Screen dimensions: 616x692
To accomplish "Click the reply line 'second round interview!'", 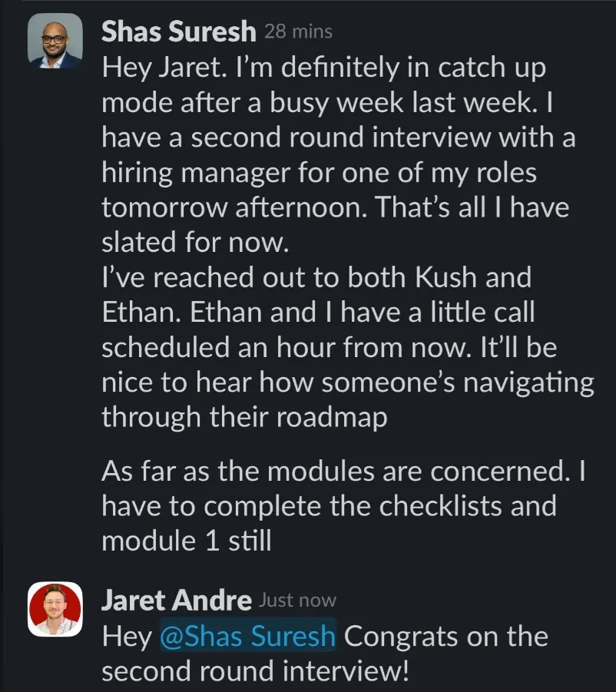I will point(256,670).
